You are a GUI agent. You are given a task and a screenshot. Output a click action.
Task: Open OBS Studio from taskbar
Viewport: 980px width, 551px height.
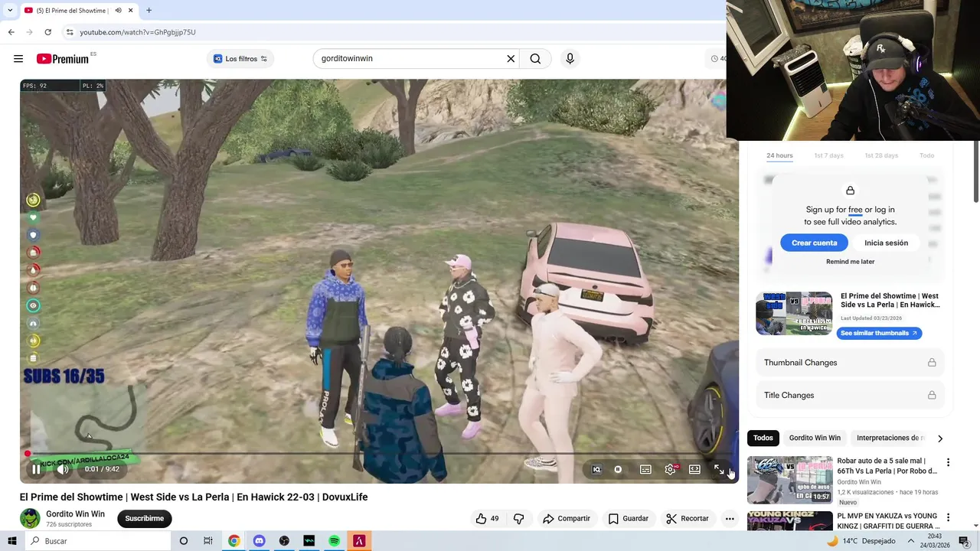click(284, 541)
